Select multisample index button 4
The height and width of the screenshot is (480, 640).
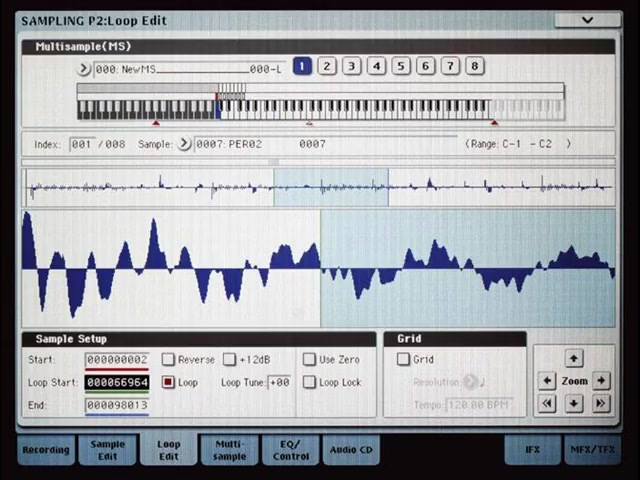coord(376,66)
